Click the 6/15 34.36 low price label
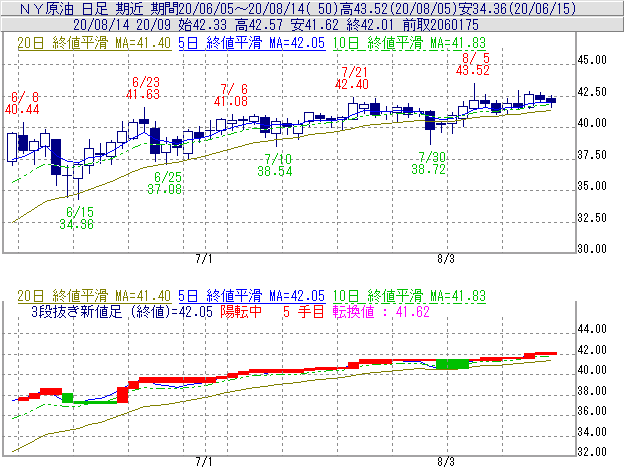624x474 pixels. tap(77, 218)
